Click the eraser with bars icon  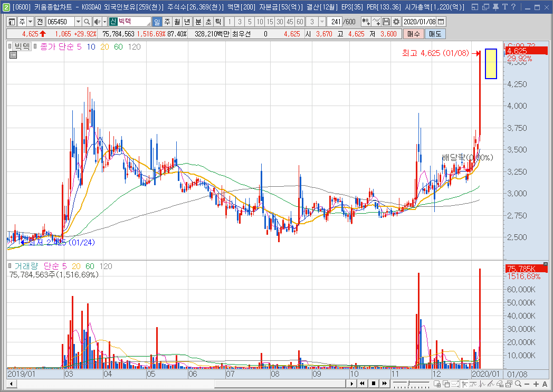tap(500, 384)
